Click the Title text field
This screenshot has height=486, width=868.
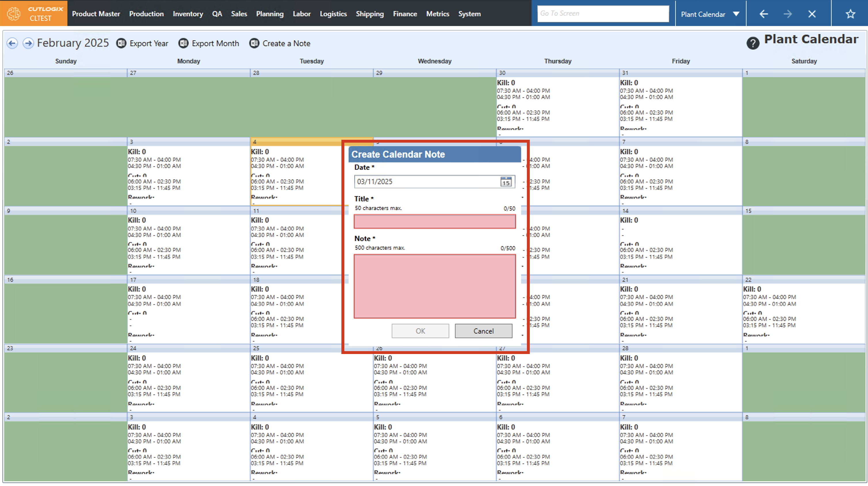434,221
